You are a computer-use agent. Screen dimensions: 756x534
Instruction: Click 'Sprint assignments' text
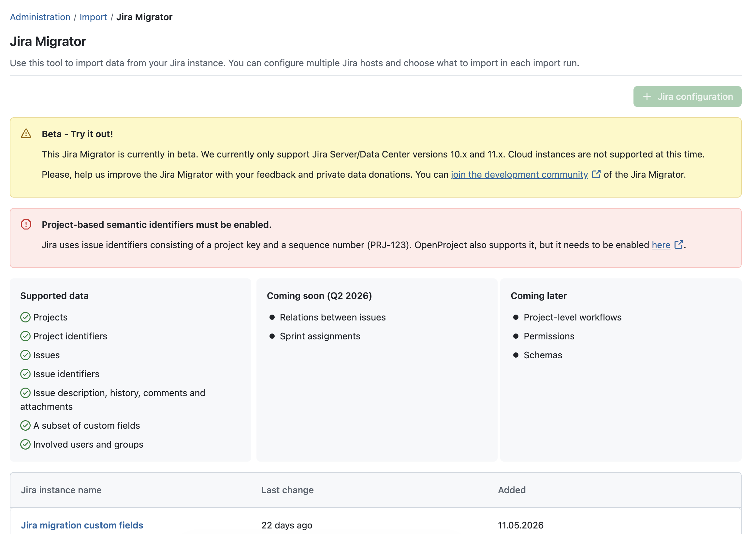[320, 336]
